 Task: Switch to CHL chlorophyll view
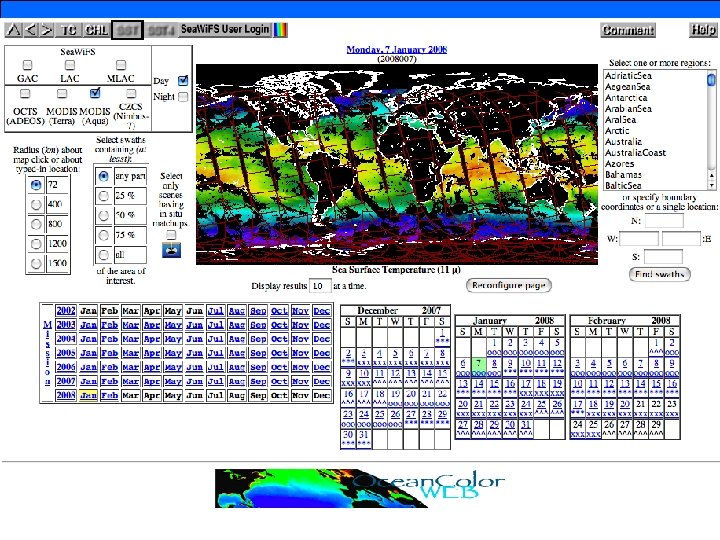(x=97, y=30)
